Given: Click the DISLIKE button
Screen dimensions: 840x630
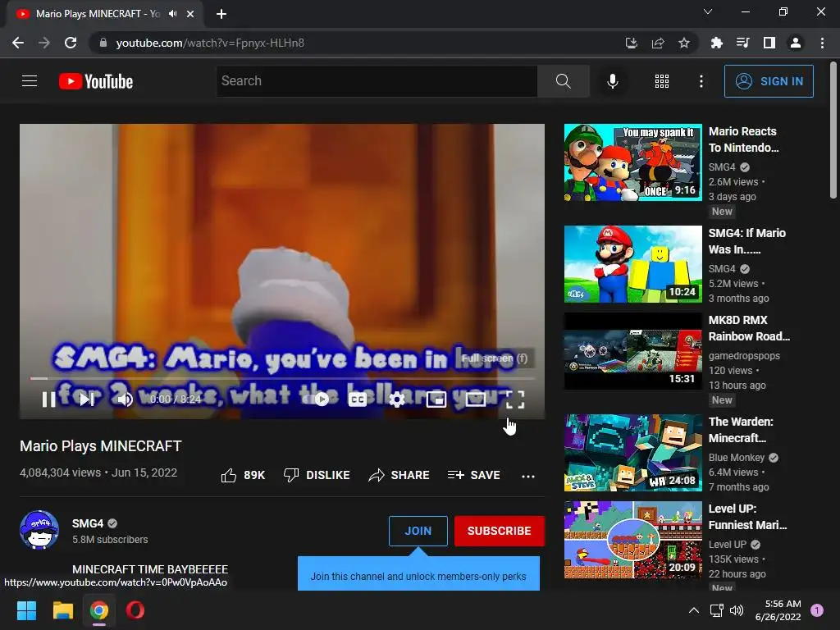Looking at the screenshot, I should (317, 475).
